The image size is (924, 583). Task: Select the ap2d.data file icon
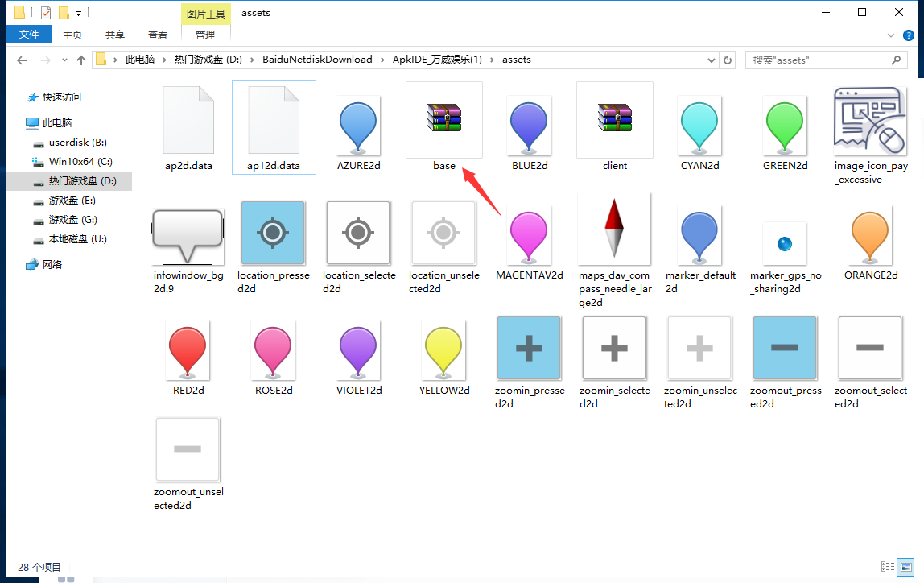point(188,120)
